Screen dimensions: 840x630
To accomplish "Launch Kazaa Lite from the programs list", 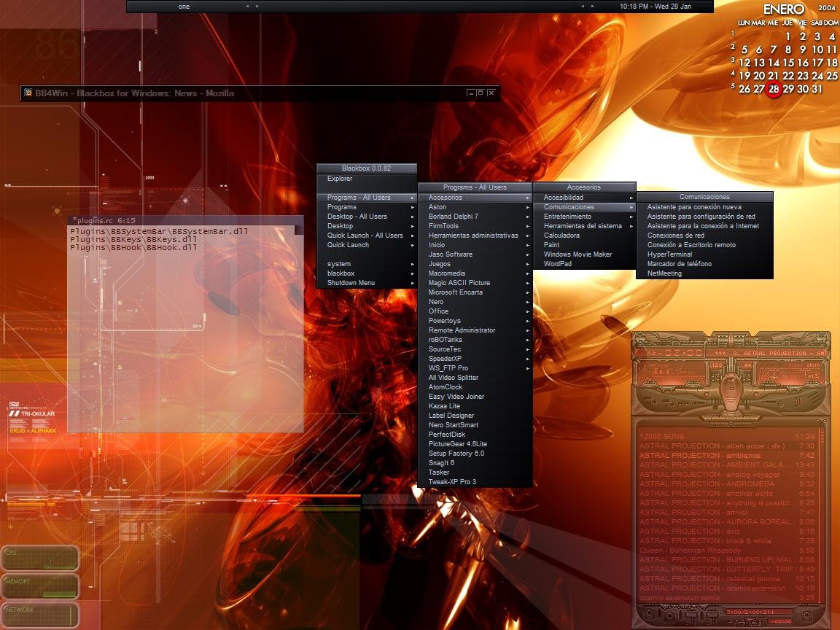I will click(475, 406).
